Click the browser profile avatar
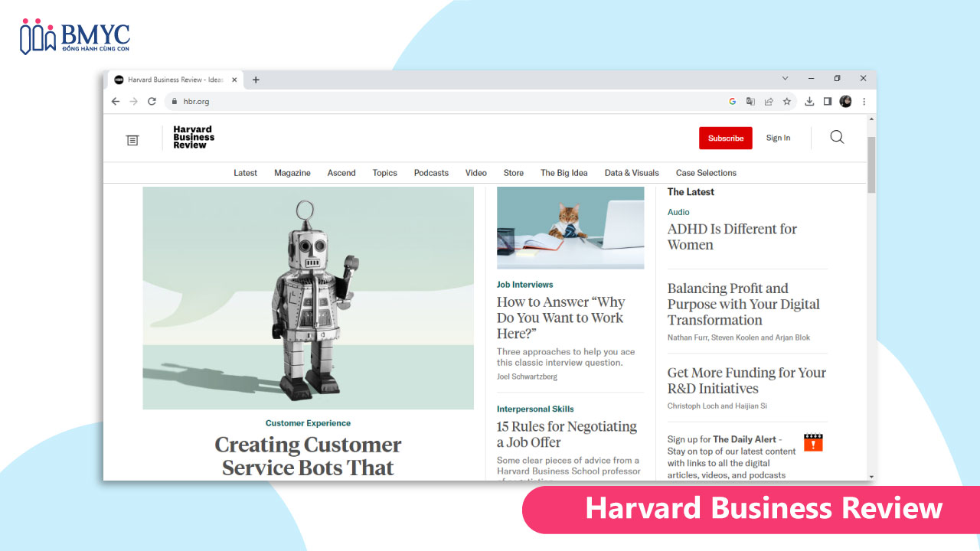 click(845, 101)
